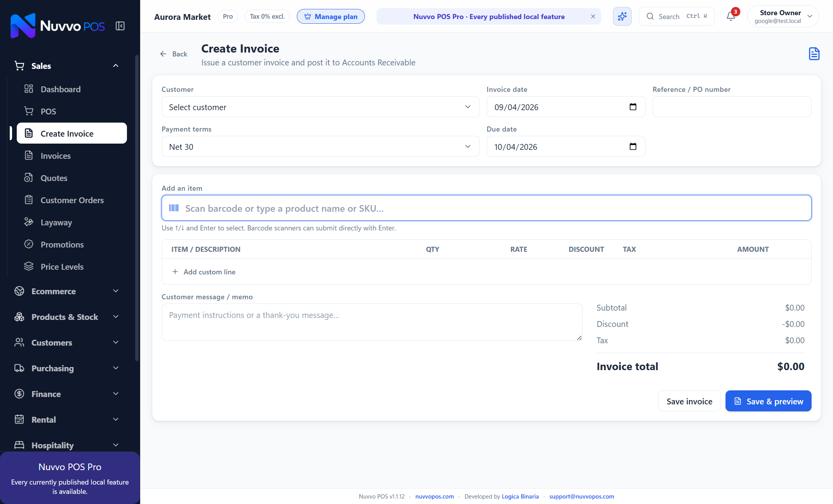Screen dimensions: 833x504
Task: Focus the Reference / PO number field
Action: pos(732,107)
